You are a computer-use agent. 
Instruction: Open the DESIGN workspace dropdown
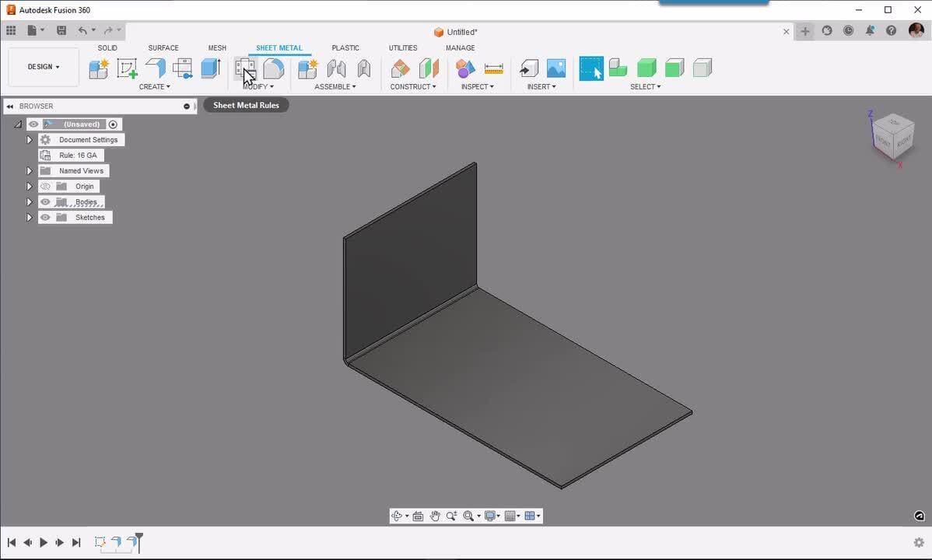pyautogui.click(x=44, y=67)
